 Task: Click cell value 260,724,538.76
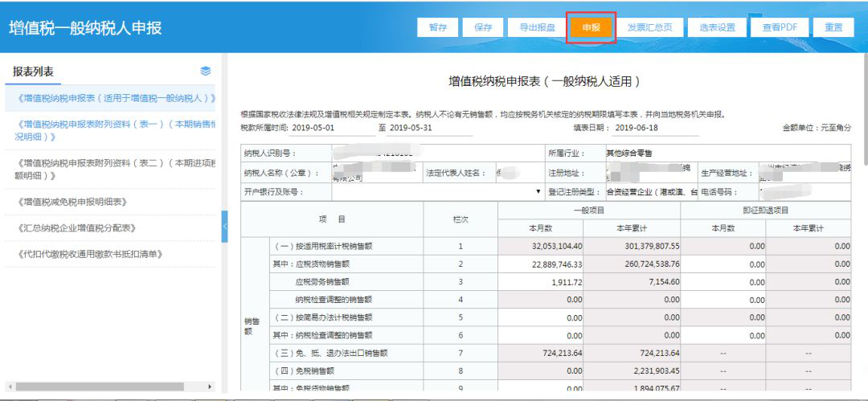632,264
